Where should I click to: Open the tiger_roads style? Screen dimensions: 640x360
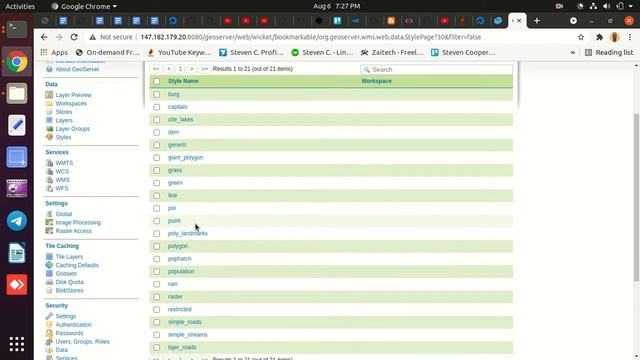tap(182, 347)
